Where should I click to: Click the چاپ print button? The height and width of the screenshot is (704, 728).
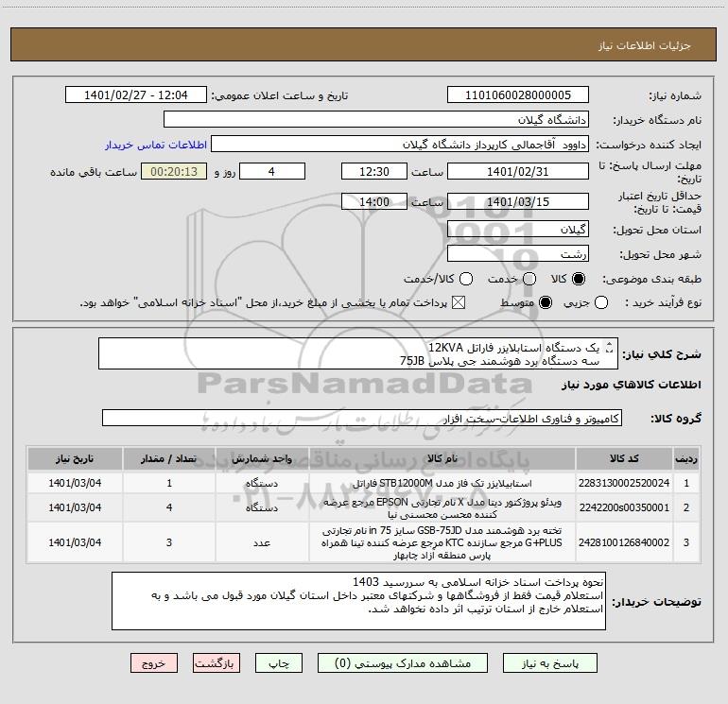(x=279, y=662)
